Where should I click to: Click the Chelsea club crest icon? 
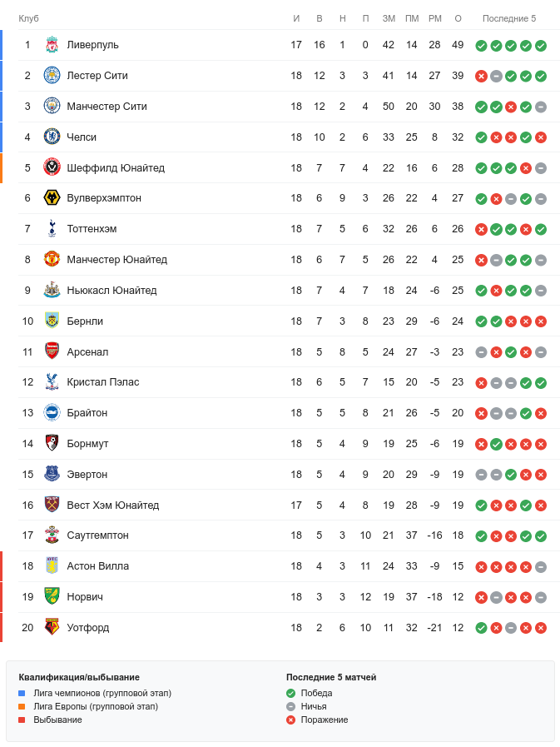point(52,137)
